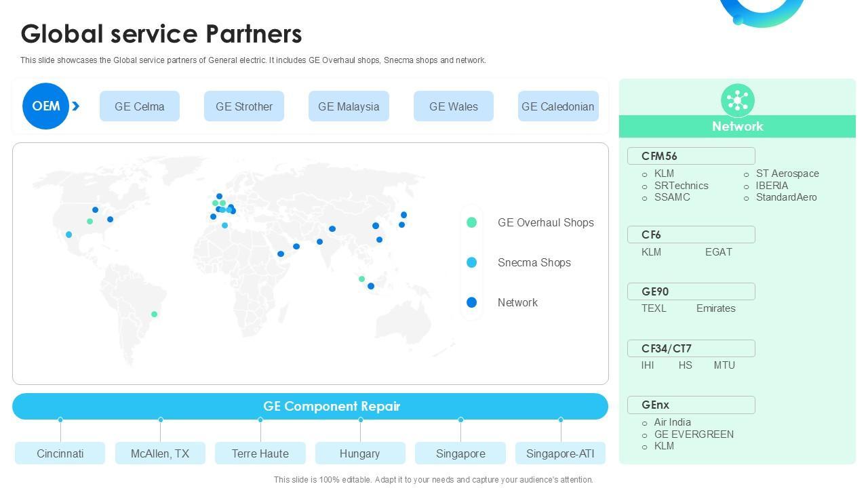Select the McAllen, TX location box
868x488 pixels.
tap(160, 453)
